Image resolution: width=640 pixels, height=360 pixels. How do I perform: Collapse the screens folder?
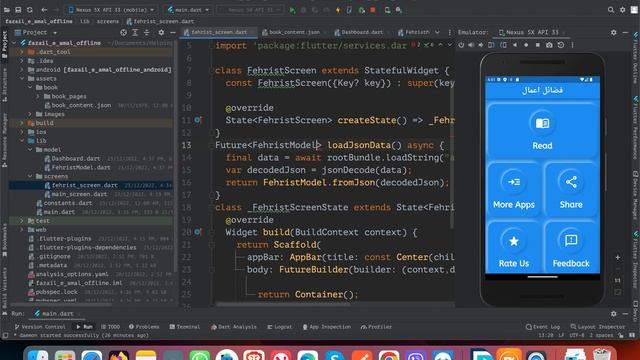coord(30,176)
